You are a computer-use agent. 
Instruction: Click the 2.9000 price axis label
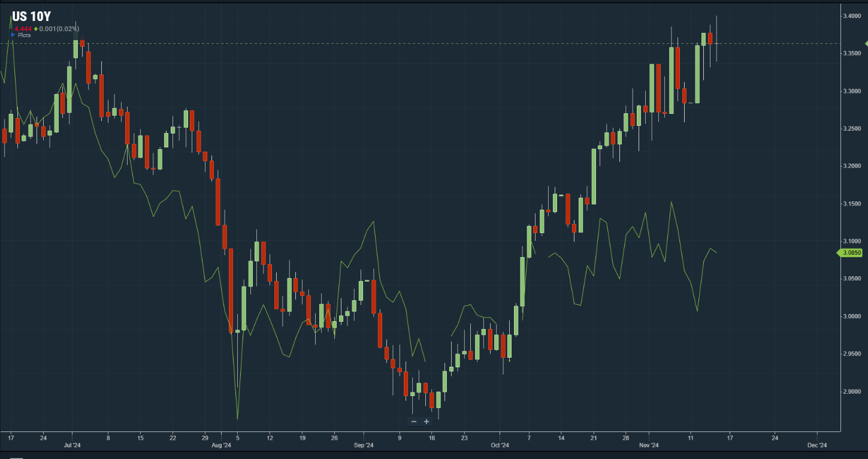coord(852,391)
